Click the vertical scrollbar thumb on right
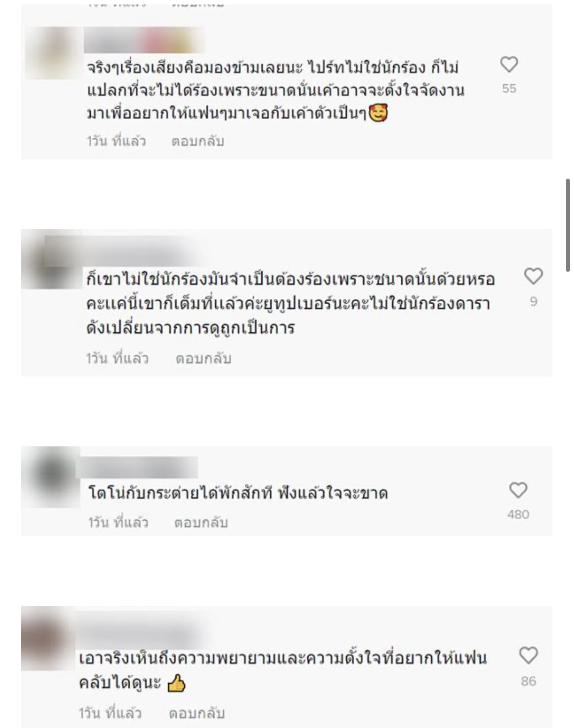This screenshot has height=728, width=574. (x=568, y=225)
